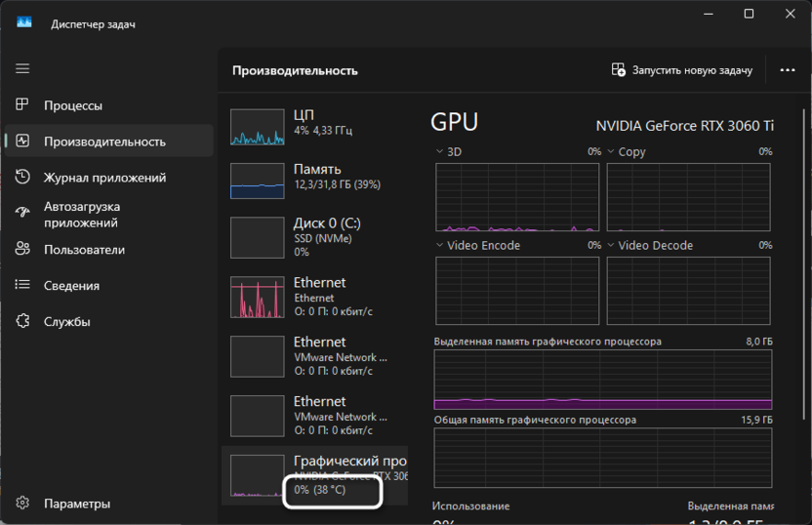Select Диск 0 (C:) performance item
This screenshot has height=525, width=812.
point(314,236)
